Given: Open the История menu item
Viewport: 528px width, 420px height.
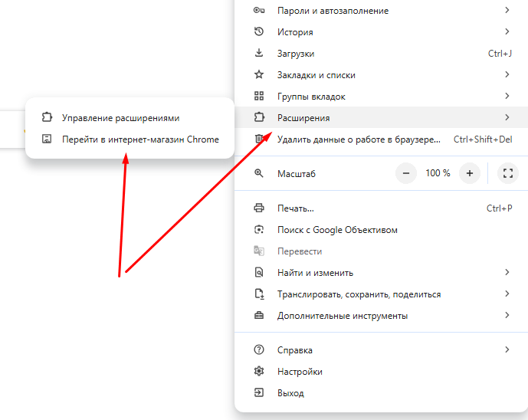Looking at the screenshot, I should click(x=381, y=31).
